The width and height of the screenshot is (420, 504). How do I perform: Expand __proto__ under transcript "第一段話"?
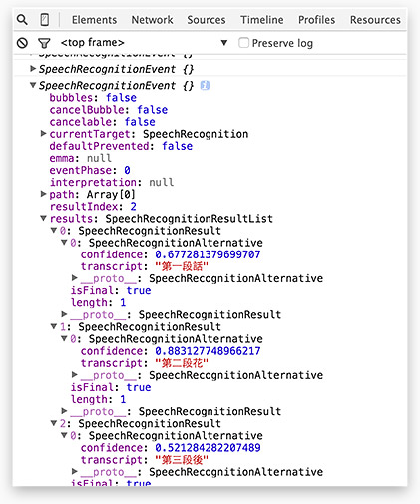tap(75, 278)
